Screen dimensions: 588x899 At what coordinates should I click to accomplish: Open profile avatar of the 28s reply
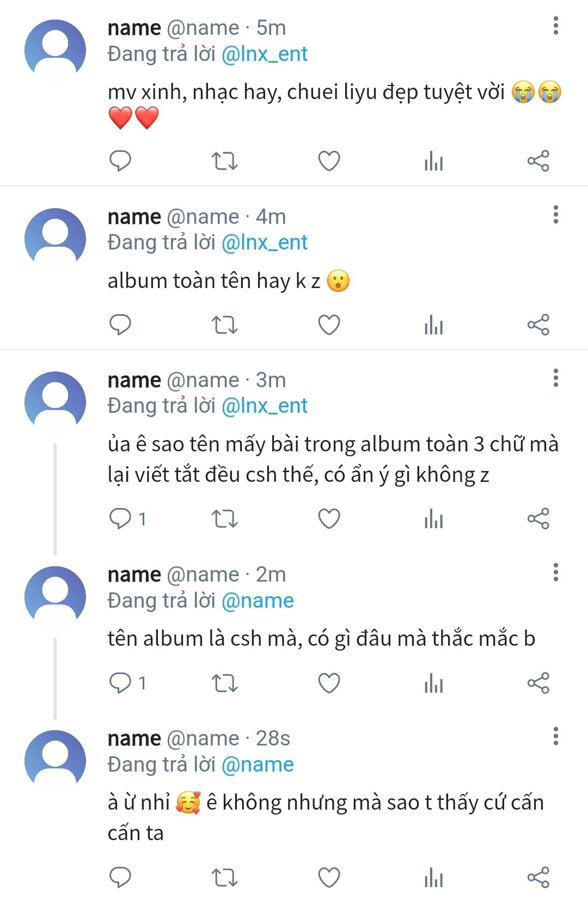point(55,760)
